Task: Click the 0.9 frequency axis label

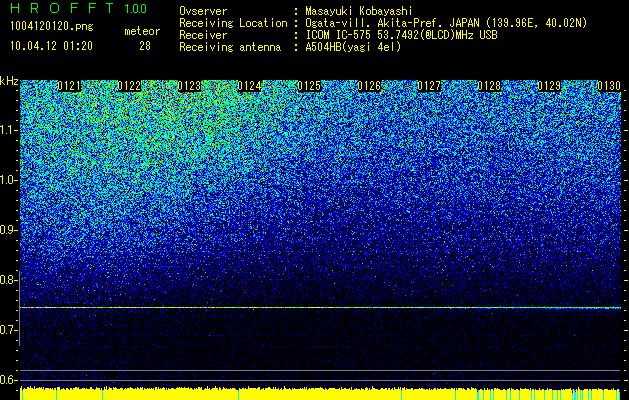Action: tap(8, 230)
